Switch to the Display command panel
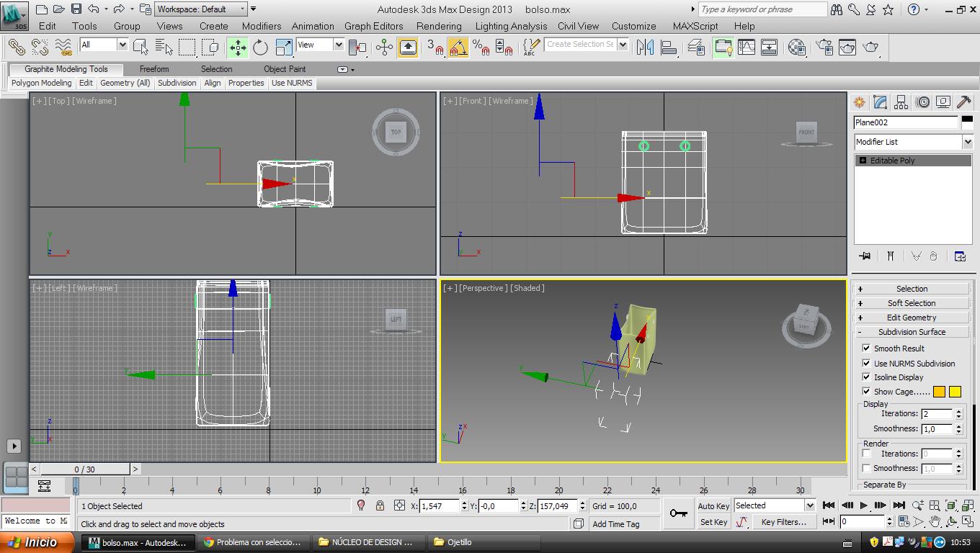 pos(943,102)
